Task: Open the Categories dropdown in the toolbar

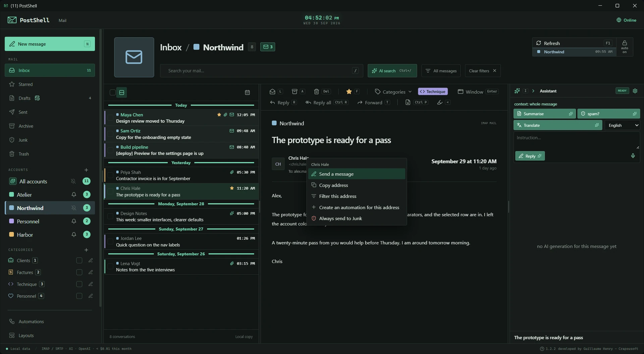Action: pyautogui.click(x=393, y=92)
